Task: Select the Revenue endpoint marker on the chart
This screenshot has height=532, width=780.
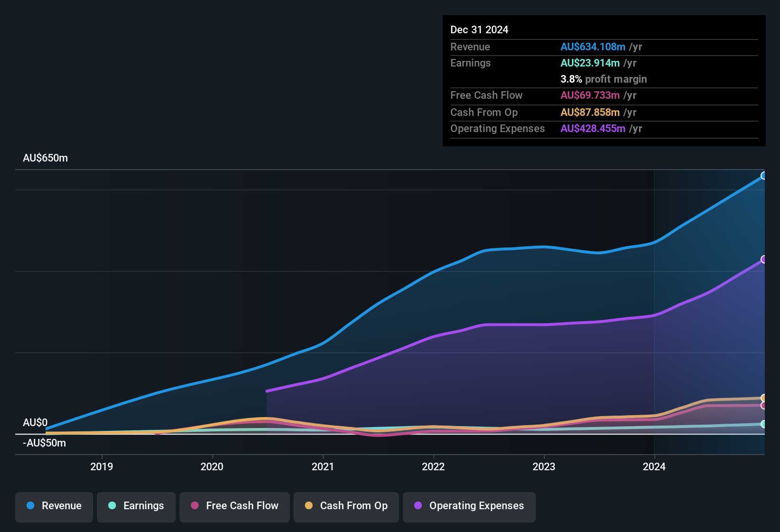Action: 764,176
